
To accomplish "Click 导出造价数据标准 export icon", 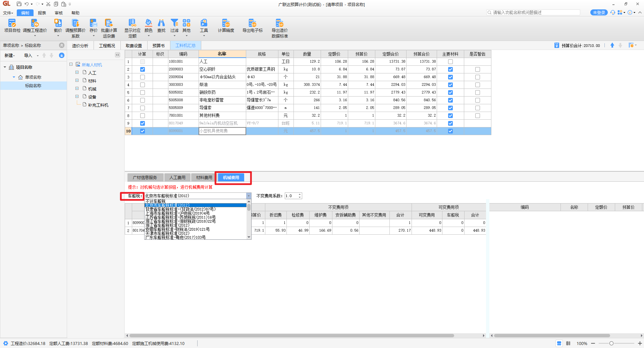I will pos(279,23).
